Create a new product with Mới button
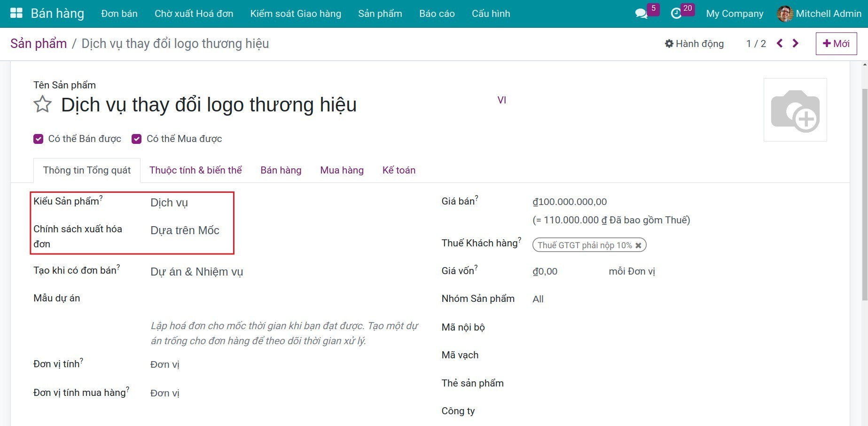Image resolution: width=868 pixels, height=426 pixels. coord(836,43)
